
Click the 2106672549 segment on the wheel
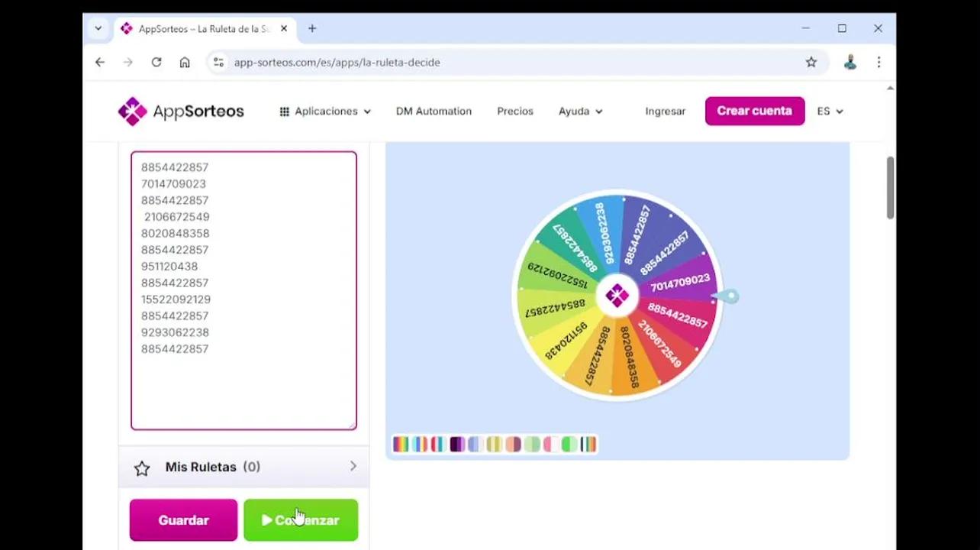click(659, 342)
